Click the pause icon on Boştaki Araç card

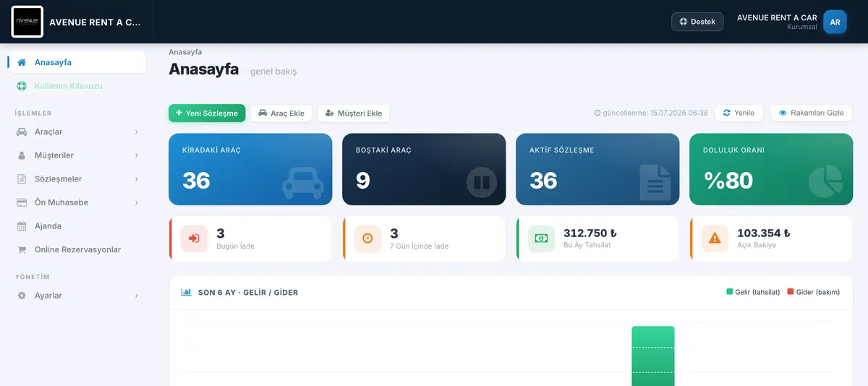tap(482, 182)
